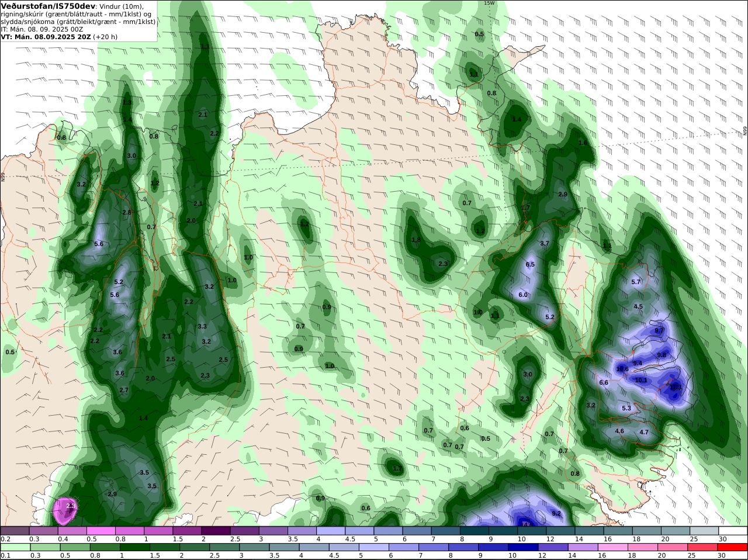Screen dimensions: 748x560
Task: Pick the 0.5 pink swatch in snow legend
Action: click(101, 530)
